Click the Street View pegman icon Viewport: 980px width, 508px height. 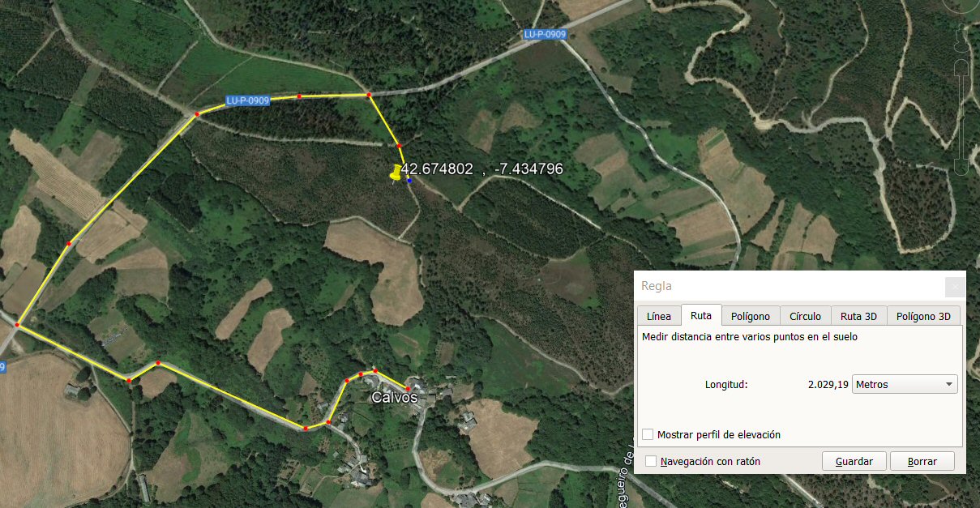tap(961, 38)
